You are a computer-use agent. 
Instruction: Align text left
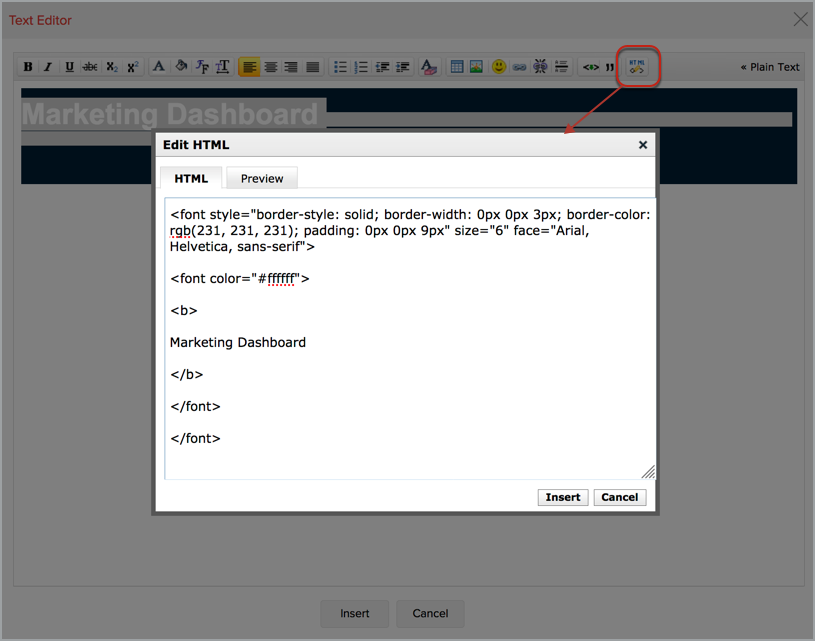click(249, 67)
